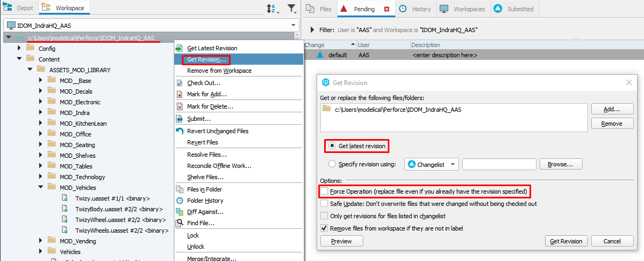Click the Preview button

click(x=341, y=241)
